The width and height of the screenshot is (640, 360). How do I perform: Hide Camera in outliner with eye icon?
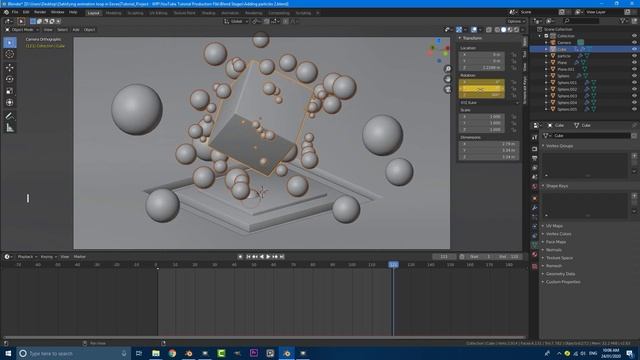tap(634, 42)
